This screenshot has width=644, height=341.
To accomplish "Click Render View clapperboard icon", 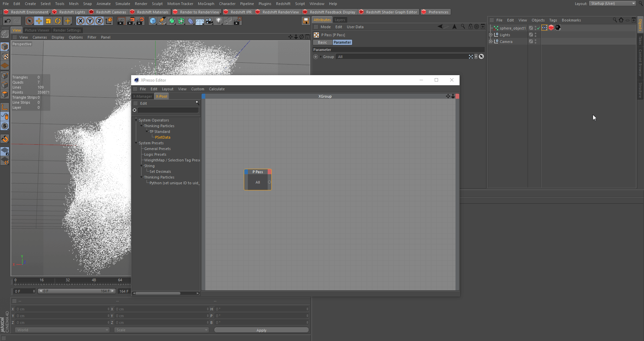I will point(121,21).
